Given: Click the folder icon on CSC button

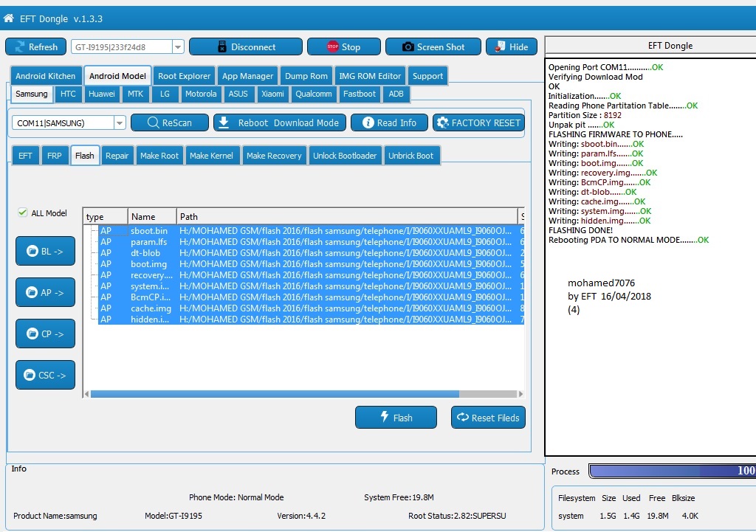Looking at the screenshot, I should tap(30, 375).
